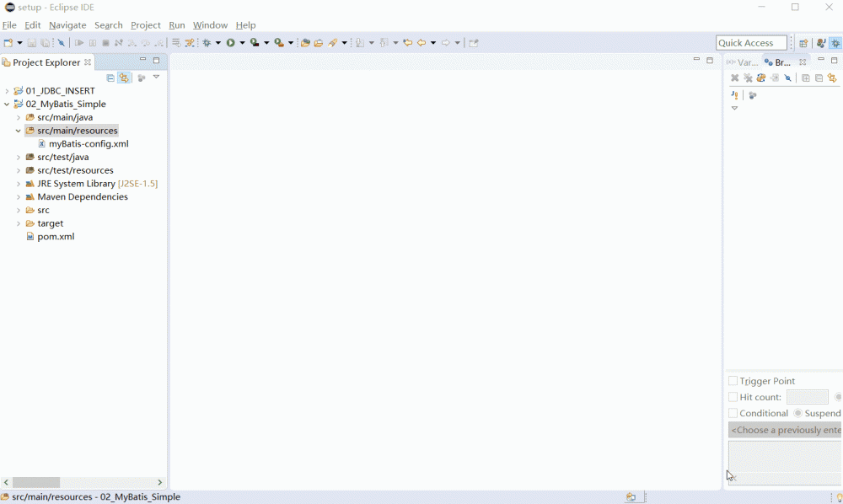The image size is (843, 504).
Task: Click the Debug bug icon
Action: point(207,43)
